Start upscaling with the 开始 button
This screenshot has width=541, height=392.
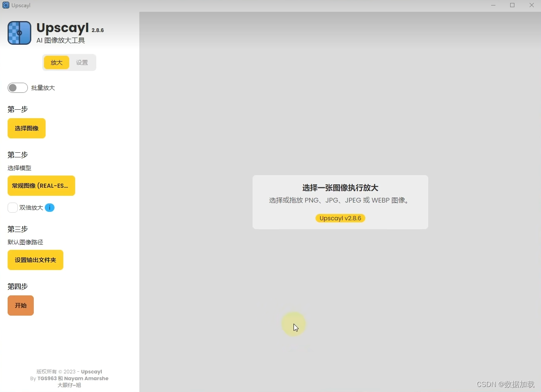21,305
